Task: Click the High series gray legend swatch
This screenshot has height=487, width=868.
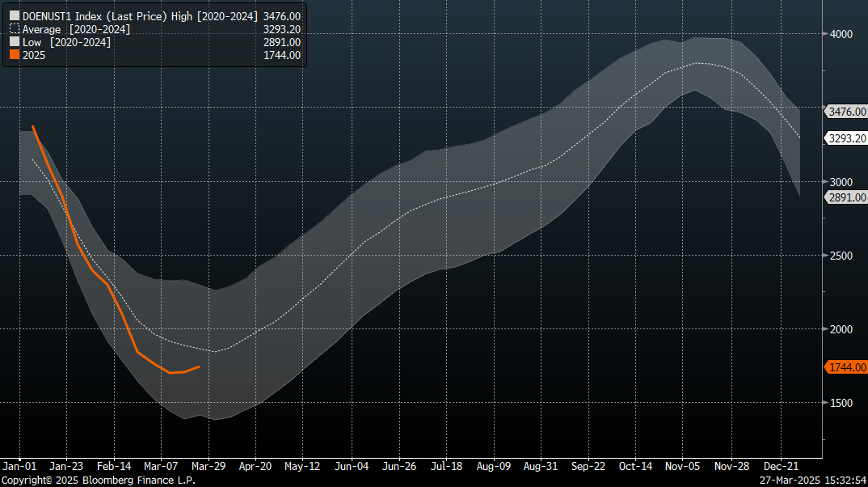Action: click(x=14, y=16)
